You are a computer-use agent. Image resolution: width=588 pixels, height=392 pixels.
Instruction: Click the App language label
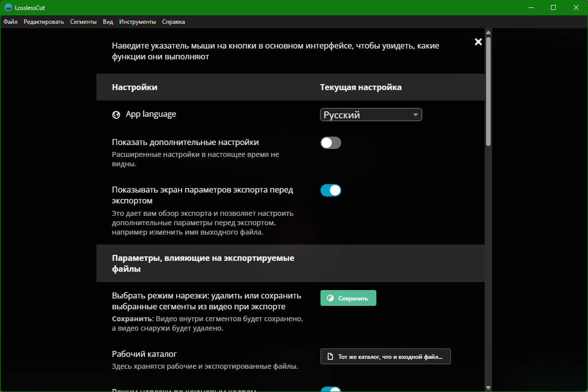[151, 114]
